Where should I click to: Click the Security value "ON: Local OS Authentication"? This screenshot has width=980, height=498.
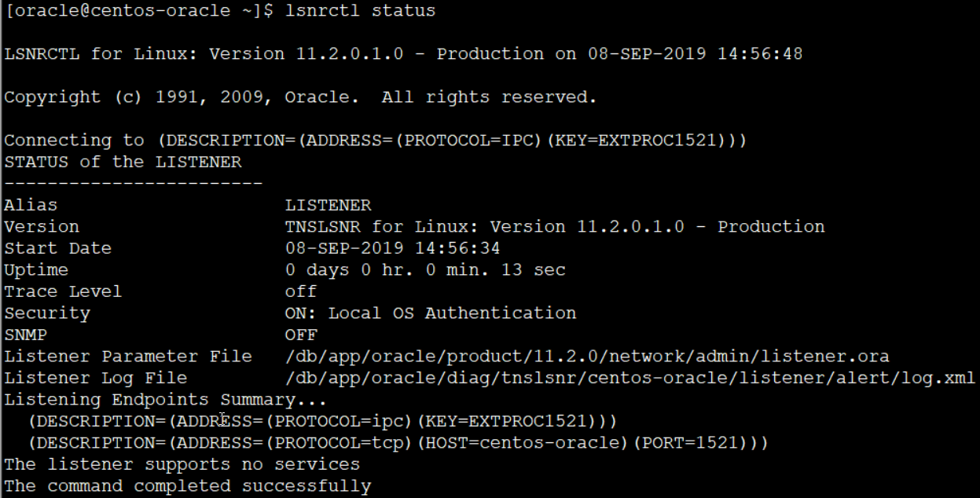tap(430, 313)
